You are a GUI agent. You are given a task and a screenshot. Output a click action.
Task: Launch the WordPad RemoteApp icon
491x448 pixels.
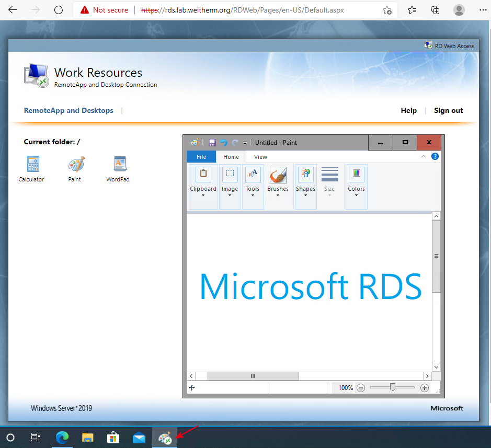pos(120,164)
